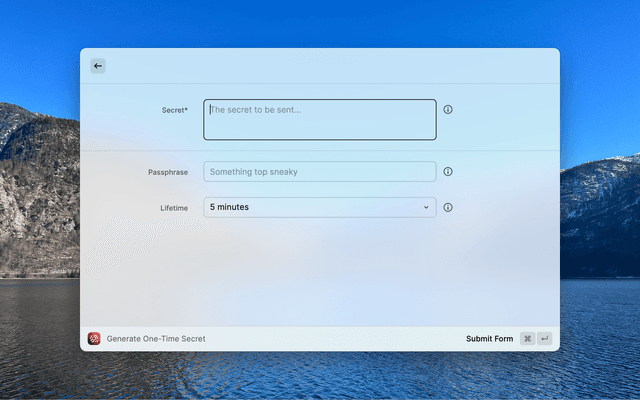Click 'The secret to be sent...' placeholder

[x=256, y=110]
